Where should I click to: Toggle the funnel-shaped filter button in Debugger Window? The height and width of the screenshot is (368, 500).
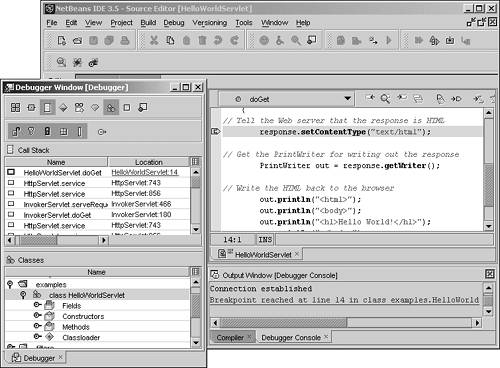[31, 132]
